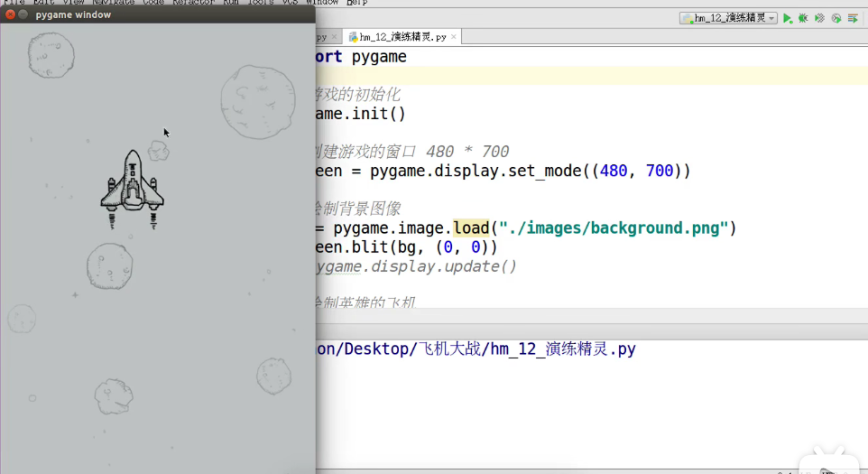Click the hero plane sprite in pygame window
This screenshot has width=868, height=474.
(132, 189)
